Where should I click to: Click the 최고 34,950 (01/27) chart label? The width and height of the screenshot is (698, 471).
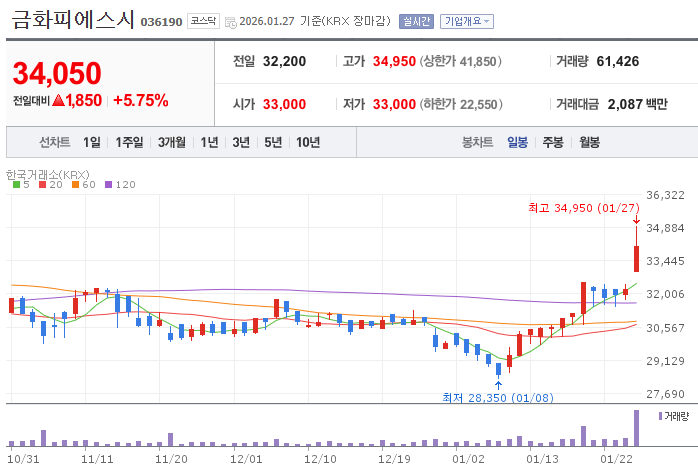click(584, 208)
